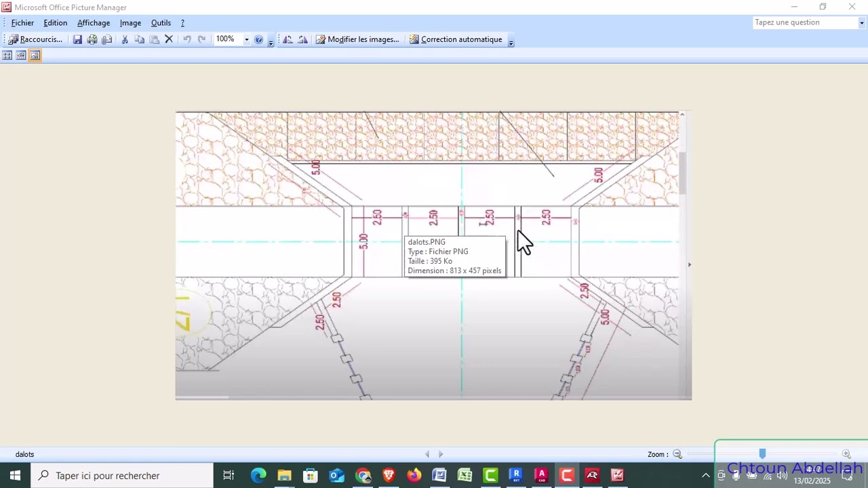Open the 100% zoom dropdown arrow

[246, 39]
